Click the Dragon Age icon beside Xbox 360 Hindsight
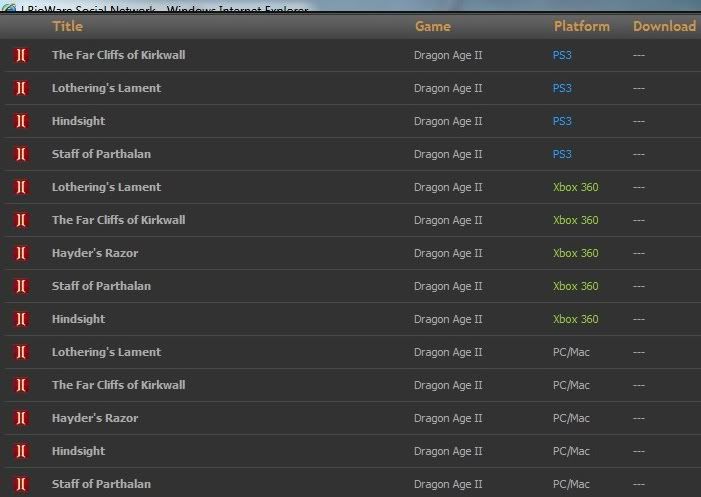 click(21, 319)
